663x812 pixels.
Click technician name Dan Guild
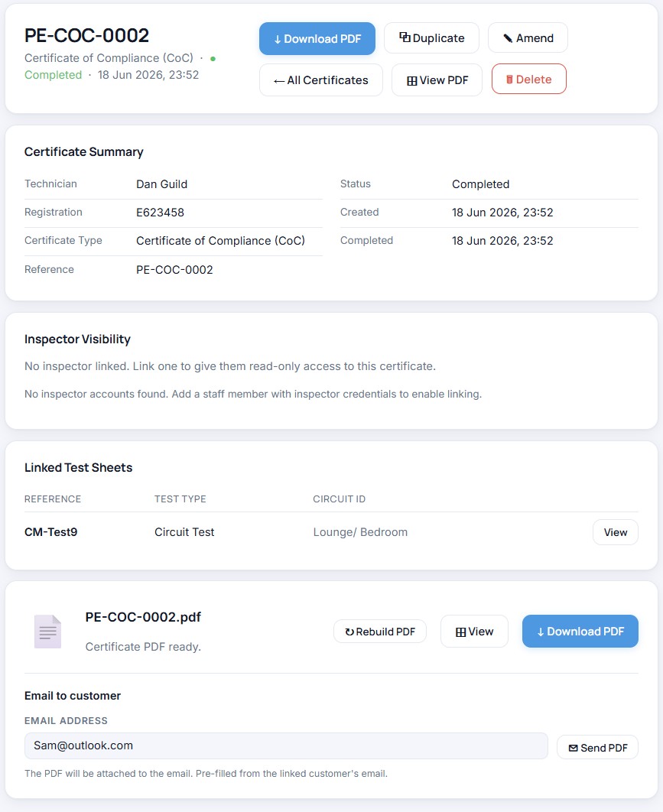tap(161, 184)
